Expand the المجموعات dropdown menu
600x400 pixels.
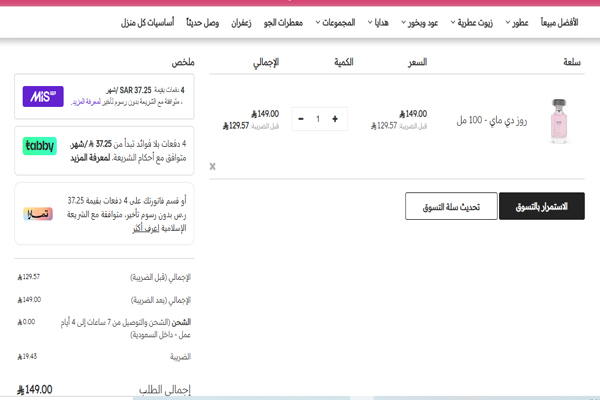point(335,23)
